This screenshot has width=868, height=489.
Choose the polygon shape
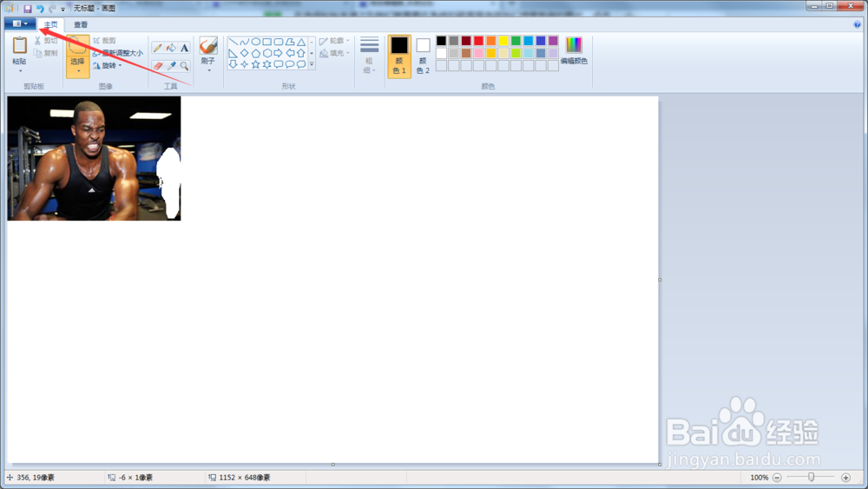point(290,42)
